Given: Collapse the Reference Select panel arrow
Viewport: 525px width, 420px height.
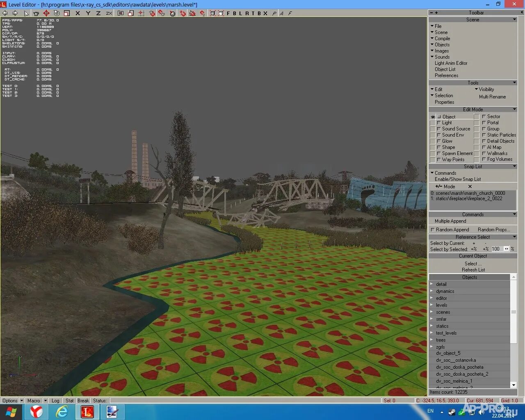Looking at the screenshot, I should (514, 237).
